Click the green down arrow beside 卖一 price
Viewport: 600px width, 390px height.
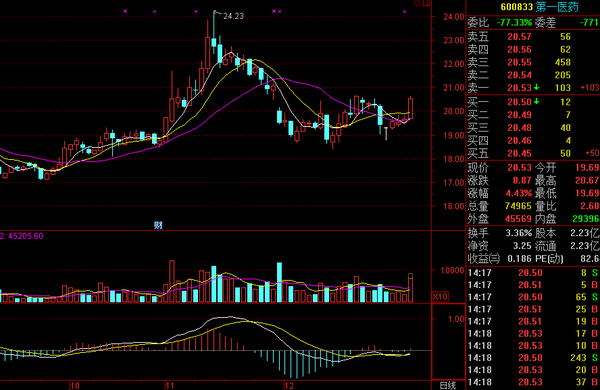point(536,88)
